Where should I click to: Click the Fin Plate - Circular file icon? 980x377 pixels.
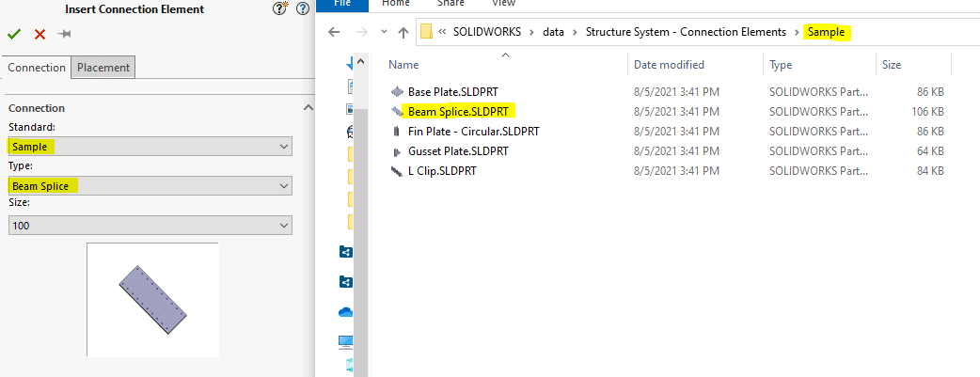point(396,132)
